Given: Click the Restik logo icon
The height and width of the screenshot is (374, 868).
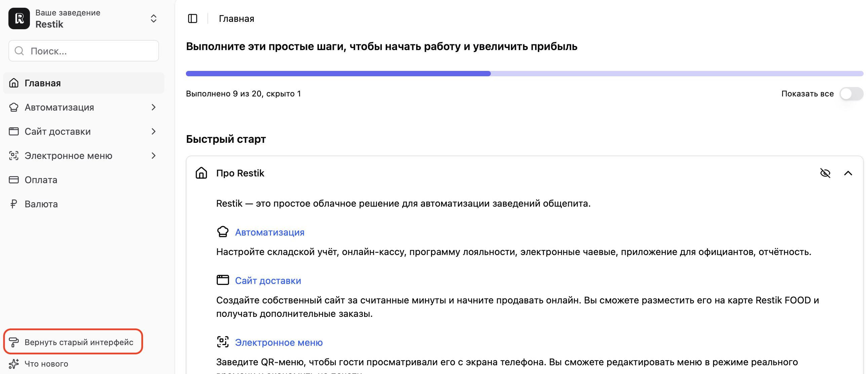Looking at the screenshot, I should (19, 18).
